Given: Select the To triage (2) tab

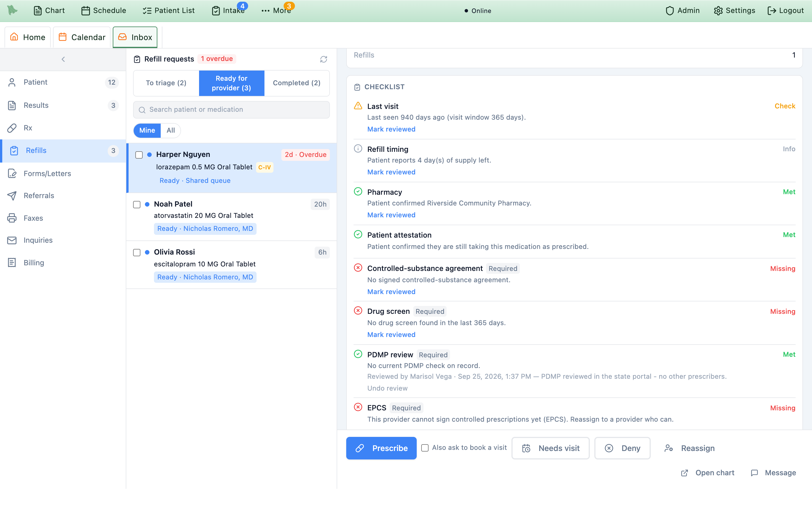Looking at the screenshot, I should (166, 83).
